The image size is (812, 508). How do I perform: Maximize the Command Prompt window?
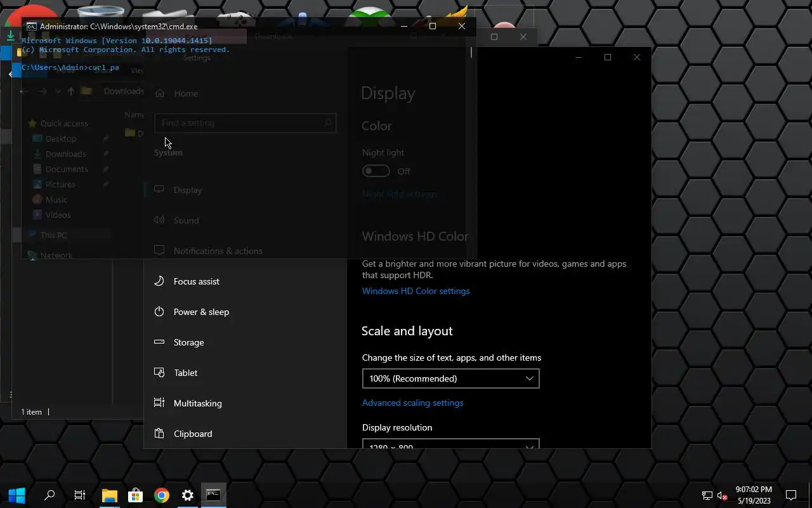[433, 26]
